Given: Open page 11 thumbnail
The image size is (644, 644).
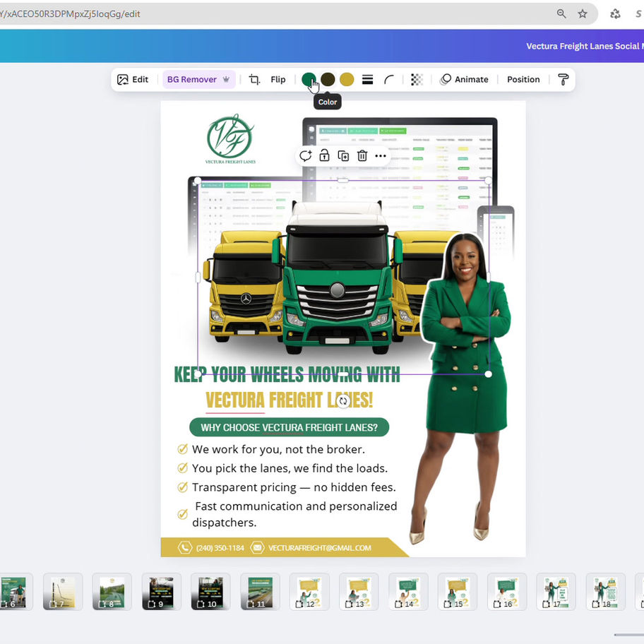Looking at the screenshot, I should (260, 592).
